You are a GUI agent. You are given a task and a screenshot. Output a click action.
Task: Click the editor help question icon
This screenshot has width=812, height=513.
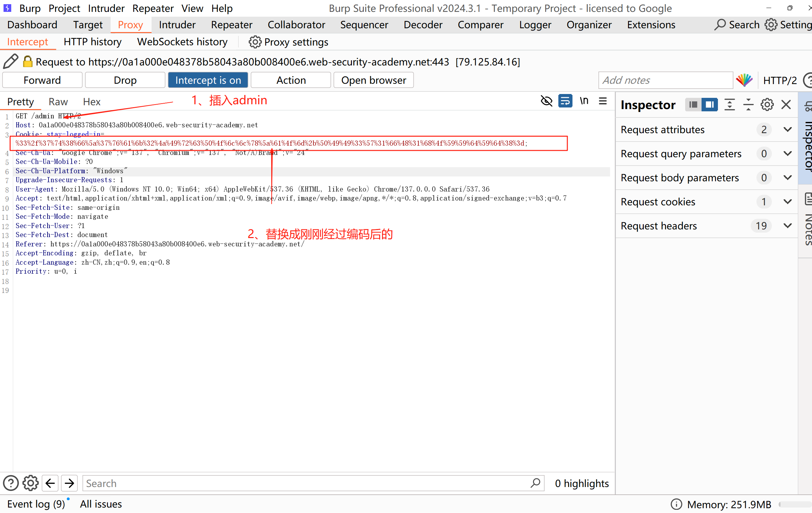click(x=11, y=483)
